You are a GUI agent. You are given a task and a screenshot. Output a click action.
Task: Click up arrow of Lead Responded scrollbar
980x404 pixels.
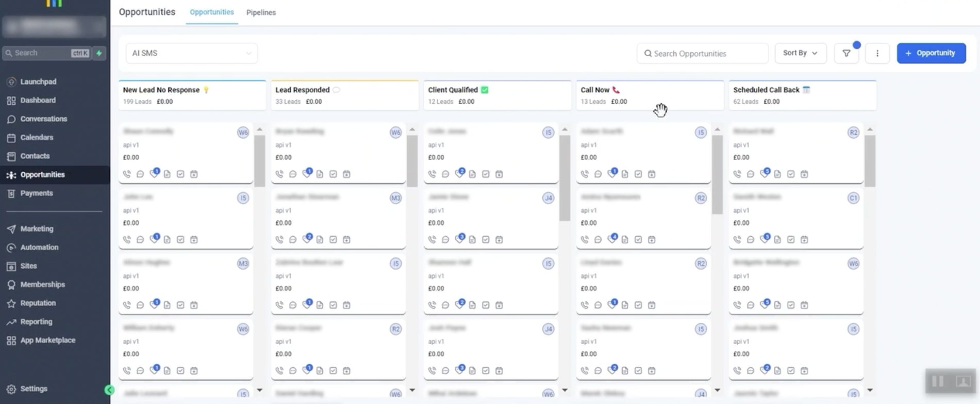tap(412, 130)
